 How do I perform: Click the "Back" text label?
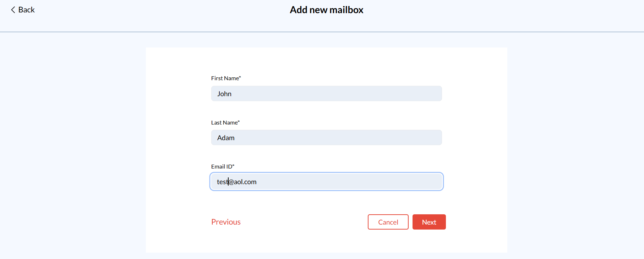[x=27, y=10]
